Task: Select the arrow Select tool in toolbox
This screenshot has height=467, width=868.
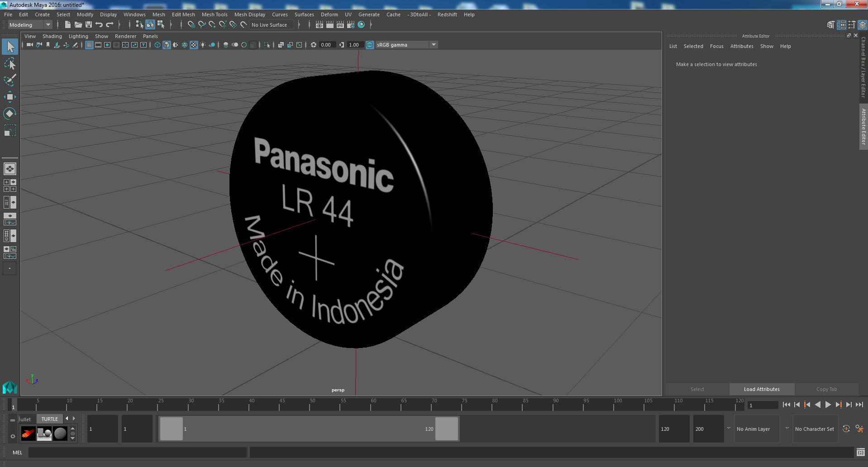Action: (x=10, y=46)
